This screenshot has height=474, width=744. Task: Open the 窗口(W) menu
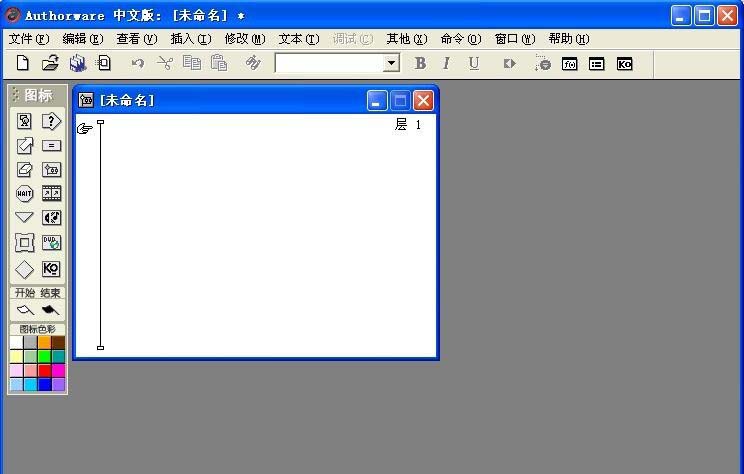tap(515, 39)
